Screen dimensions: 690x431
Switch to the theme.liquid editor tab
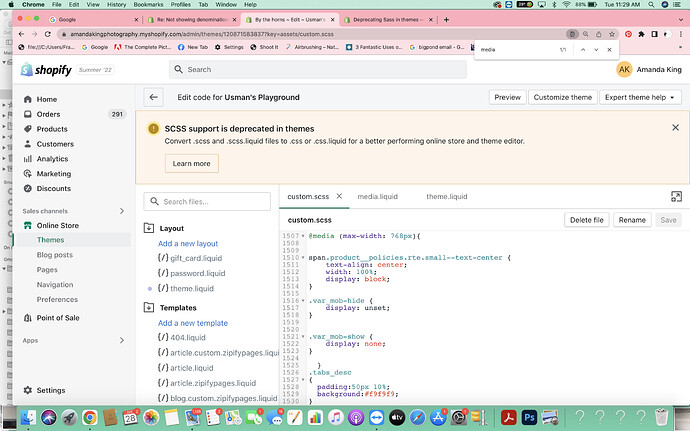click(446, 197)
